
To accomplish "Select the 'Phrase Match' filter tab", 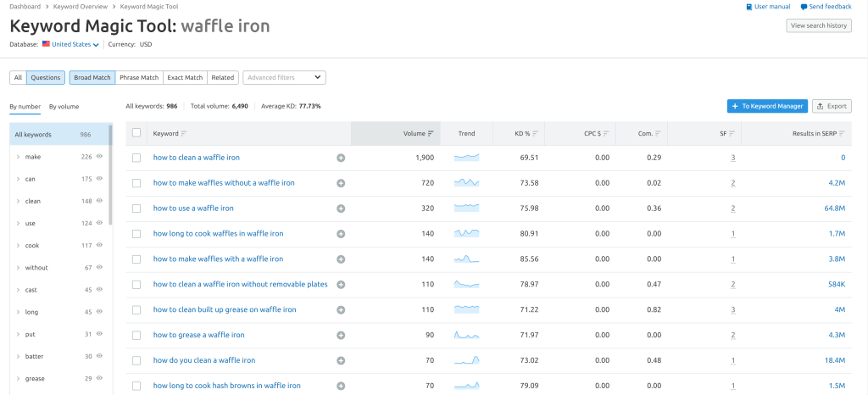I will pos(138,78).
